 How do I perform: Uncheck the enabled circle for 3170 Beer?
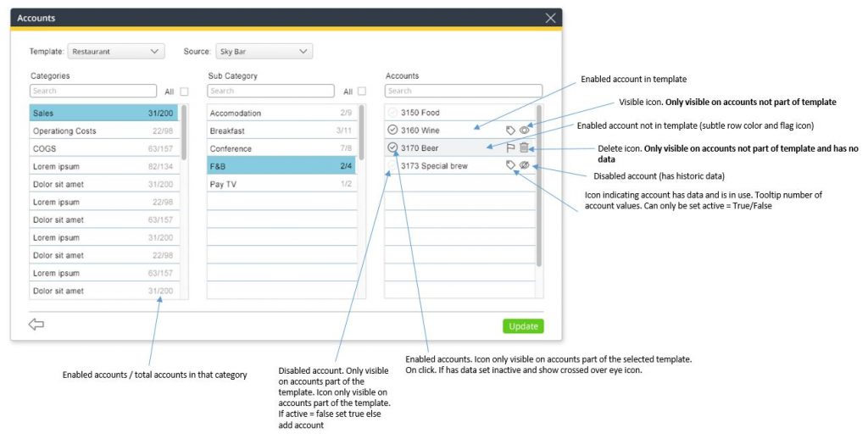(392, 147)
